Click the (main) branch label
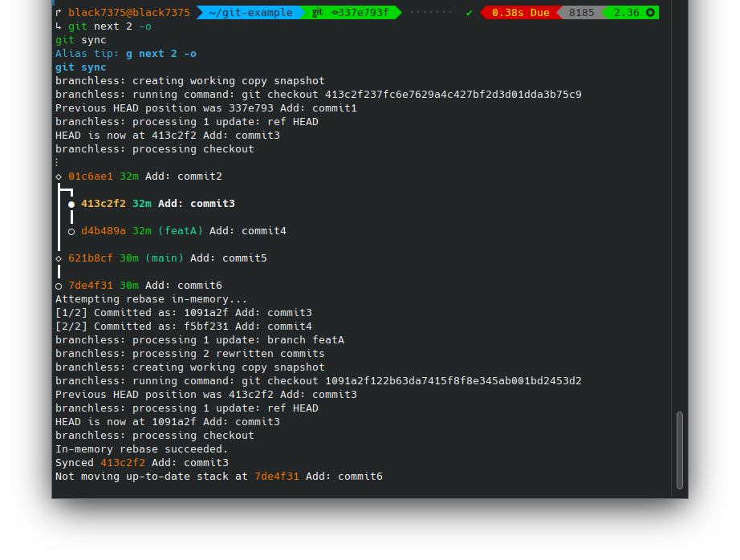The image size is (740, 560). tap(165, 258)
